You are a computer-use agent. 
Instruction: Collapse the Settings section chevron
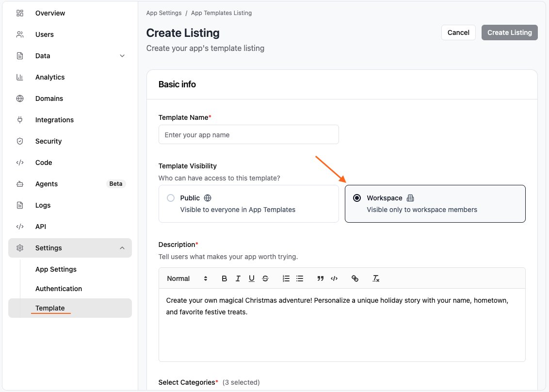tap(122, 248)
